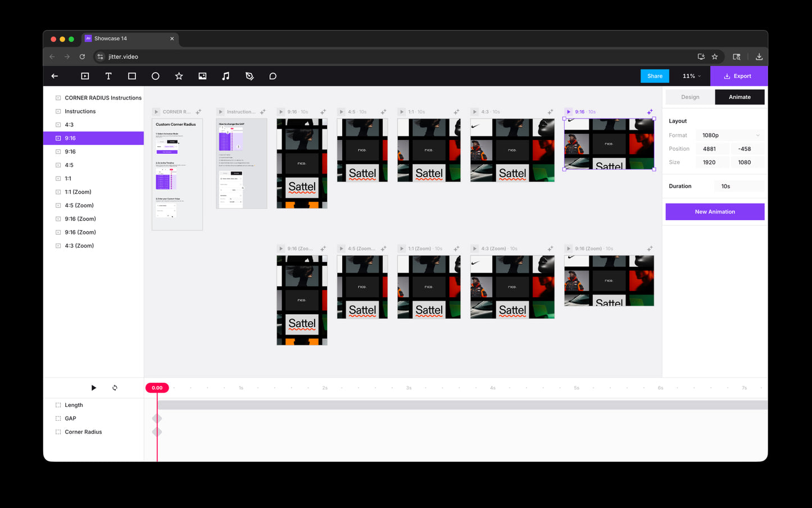Toggle loop playback in timeline
This screenshot has width=812, height=508.
click(x=115, y=388)
